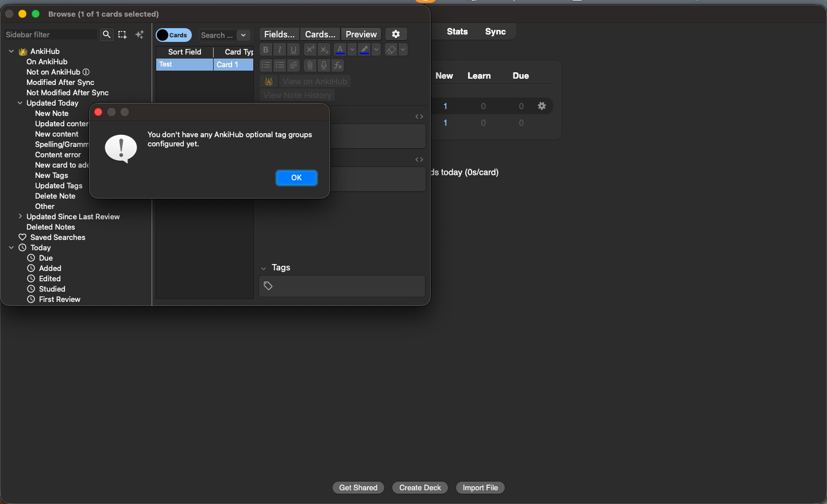Click the Preview button
The image size is (827, 504).
[x=361, y=34]
